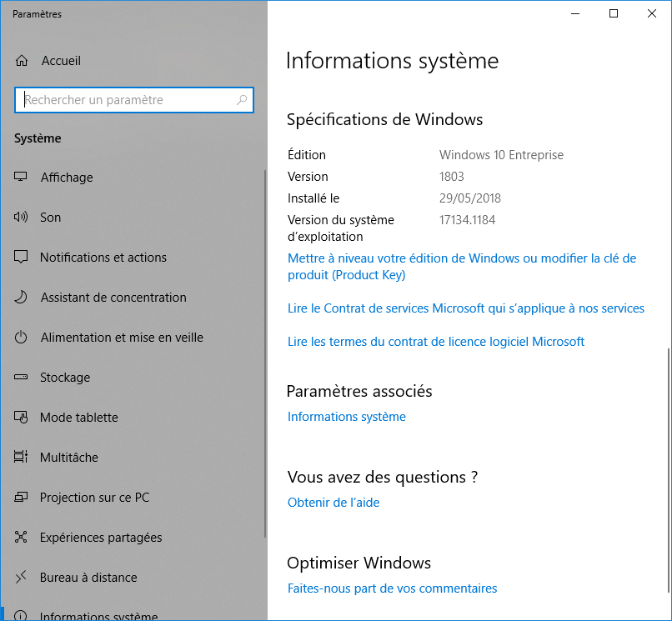Click the Notifications et actions icon
Screen dimensions: 672x621
point(21,257)
